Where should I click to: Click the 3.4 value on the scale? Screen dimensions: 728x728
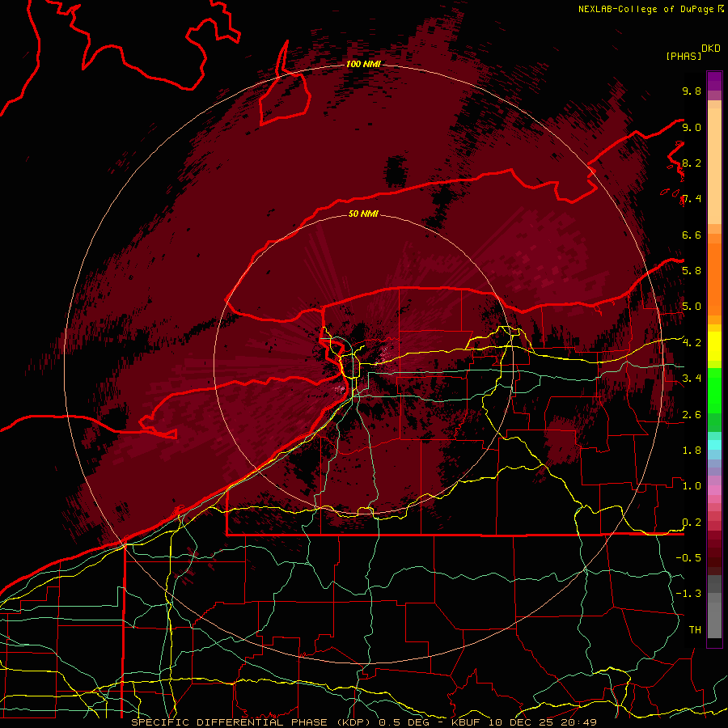click(692, 378)
